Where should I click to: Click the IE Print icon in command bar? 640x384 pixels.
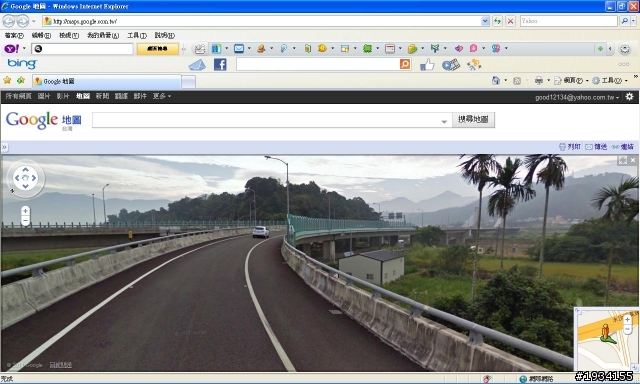(539, 80)
